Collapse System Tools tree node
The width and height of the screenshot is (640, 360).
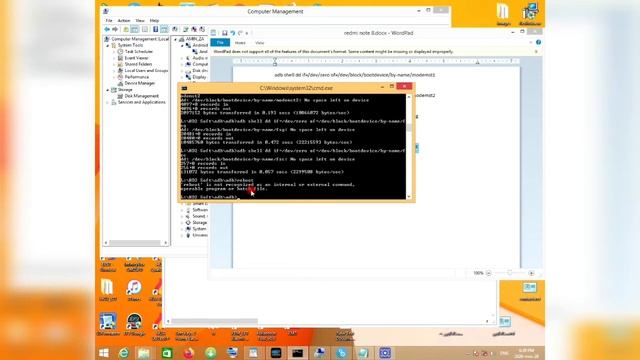108,45
